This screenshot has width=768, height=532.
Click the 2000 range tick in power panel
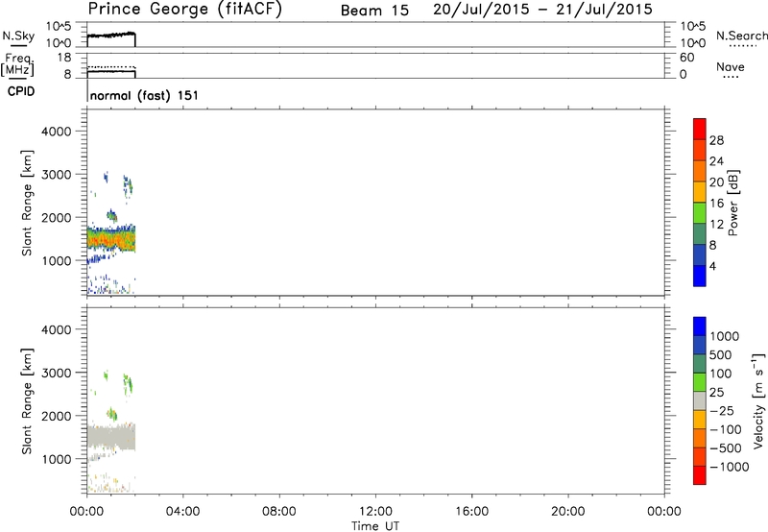point(57,218)
